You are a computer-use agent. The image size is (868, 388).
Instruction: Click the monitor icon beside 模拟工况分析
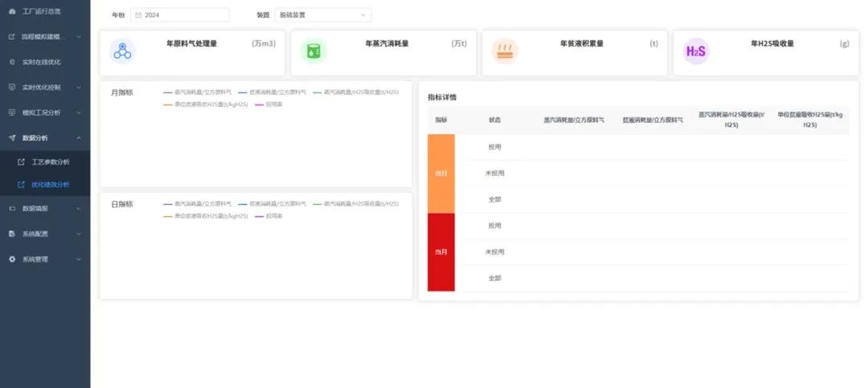[x=12, y=113]
